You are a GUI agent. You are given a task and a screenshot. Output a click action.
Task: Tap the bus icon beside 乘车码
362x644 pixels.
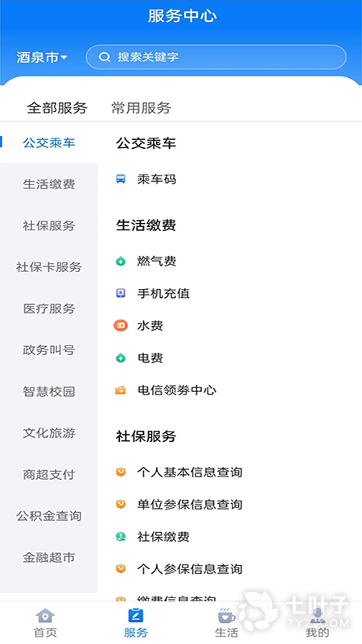(x=121, y=179)
